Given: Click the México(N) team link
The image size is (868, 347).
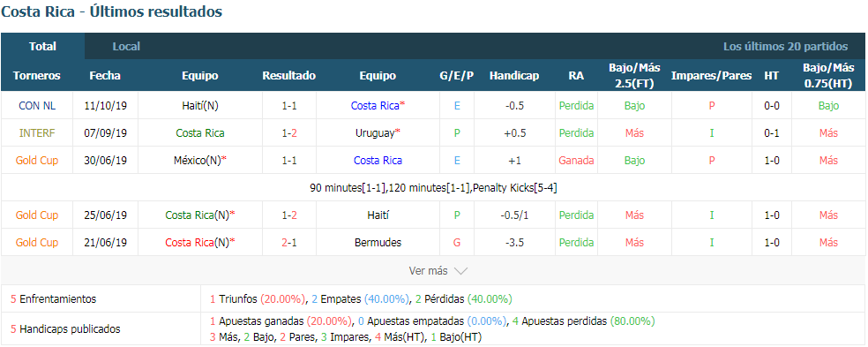Looking at the screenshot, I should tap(197, 160).
